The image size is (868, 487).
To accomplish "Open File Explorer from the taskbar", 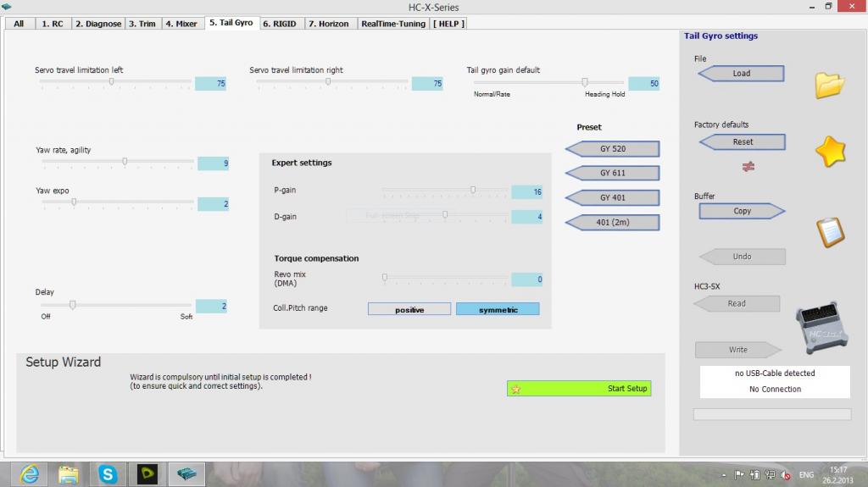I will (67, 473).
